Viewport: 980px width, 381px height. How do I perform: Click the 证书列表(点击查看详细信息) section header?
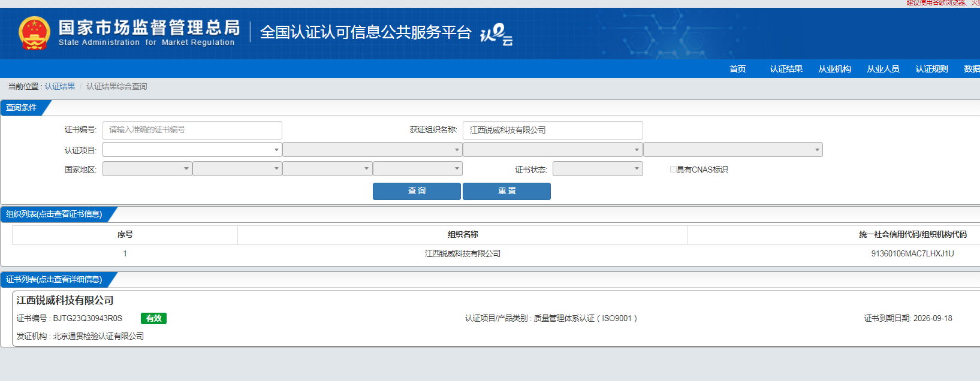pos(54,279)
